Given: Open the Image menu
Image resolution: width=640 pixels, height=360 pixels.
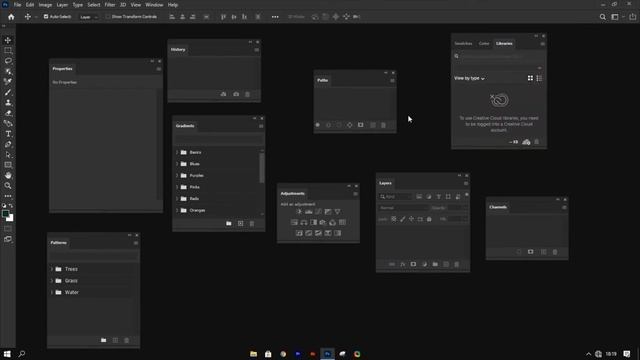Looking at the screenshot, I should (x=45, y=5).
